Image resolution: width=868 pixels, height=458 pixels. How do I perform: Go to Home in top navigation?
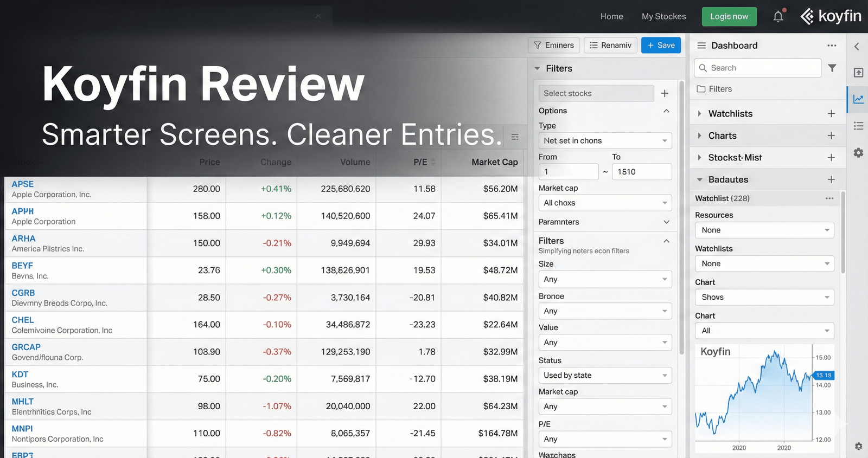(x=611, y=16)
